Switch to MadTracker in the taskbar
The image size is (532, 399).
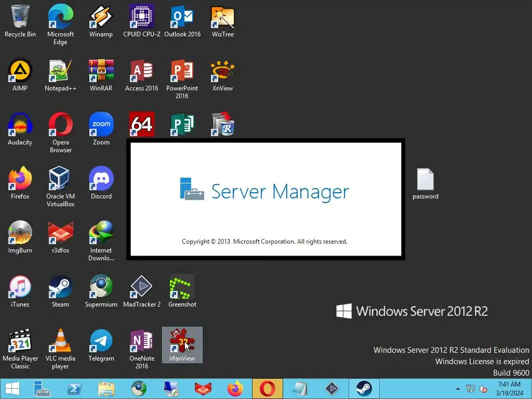(x=331, y=389)
